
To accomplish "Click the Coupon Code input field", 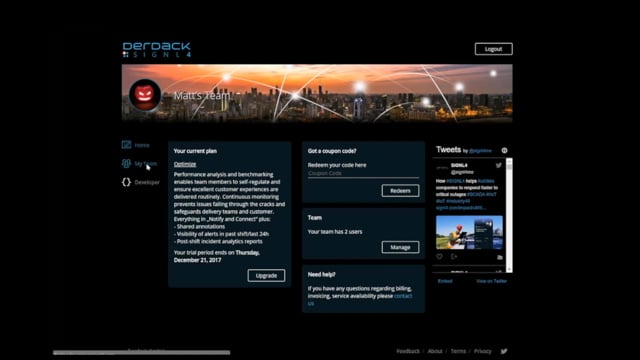I will 363,173.
